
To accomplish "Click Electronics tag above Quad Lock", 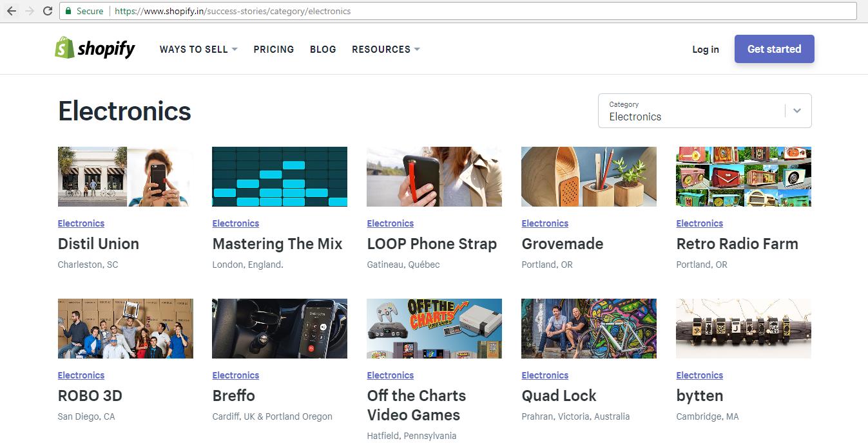I will [x=545, y=375].
